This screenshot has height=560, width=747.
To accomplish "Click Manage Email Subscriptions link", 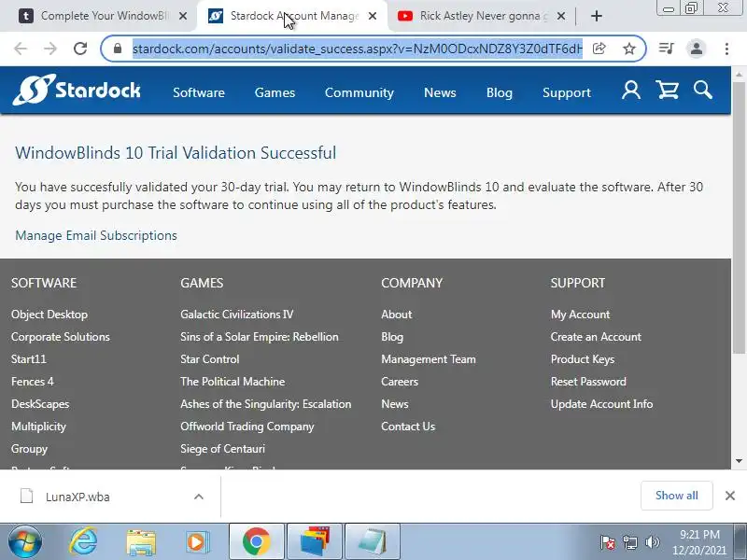I will coord(96,235).
